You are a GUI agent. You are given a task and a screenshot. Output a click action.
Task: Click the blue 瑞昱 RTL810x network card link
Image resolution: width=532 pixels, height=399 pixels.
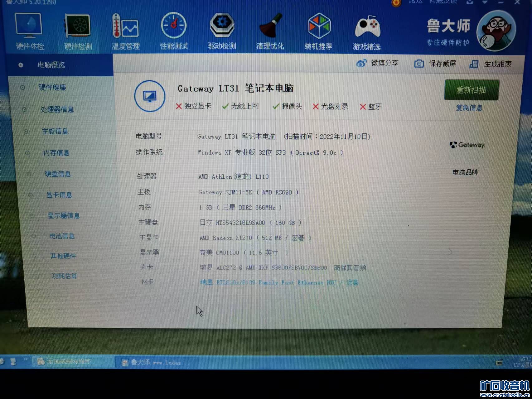click(x=279, y=282)
